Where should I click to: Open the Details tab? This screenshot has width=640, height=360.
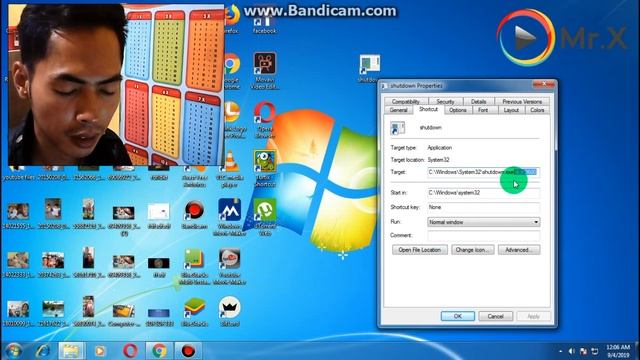478,101
